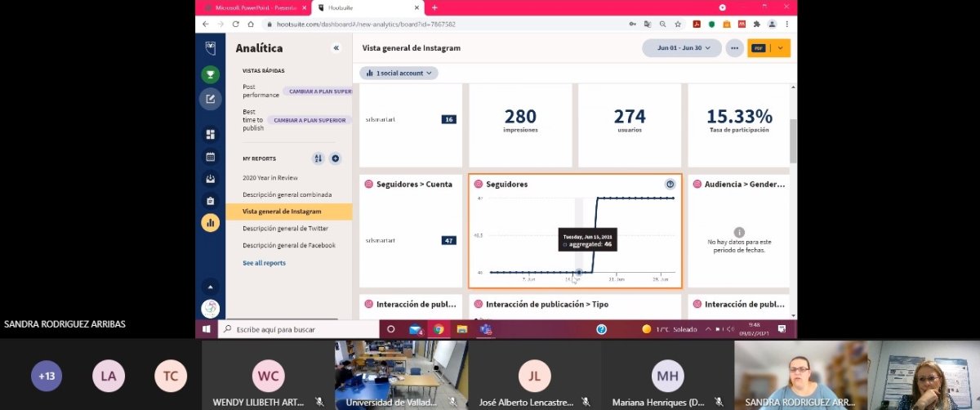Viewport: 980px width, 410px height.
Task: Select WENDY LILIBETH participant tile WC
Action: point(268,375)
